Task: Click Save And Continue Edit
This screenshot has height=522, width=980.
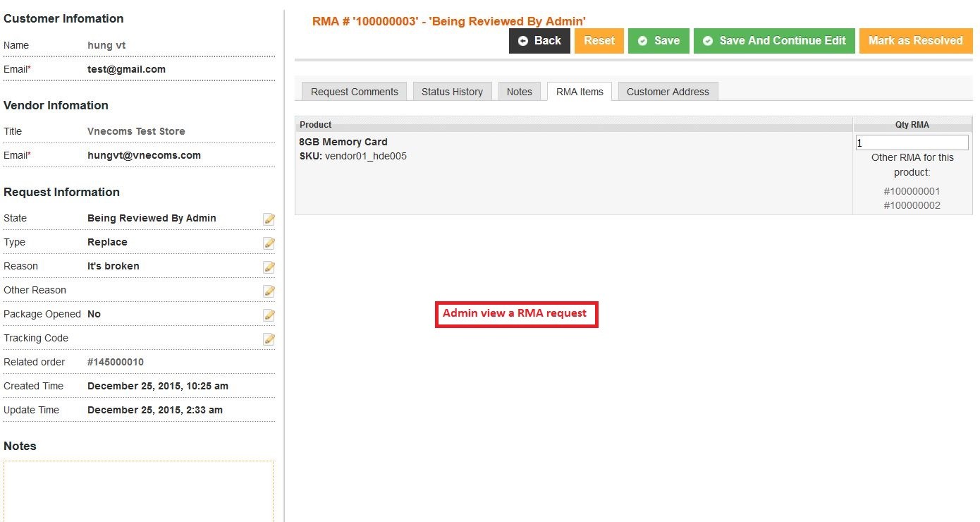Action: (x=774, y=41)
